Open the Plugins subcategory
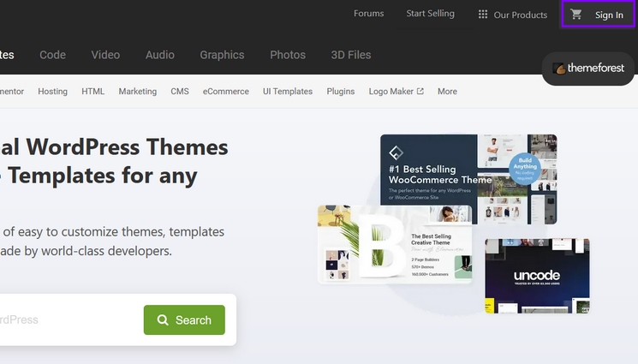 [341, 92]
